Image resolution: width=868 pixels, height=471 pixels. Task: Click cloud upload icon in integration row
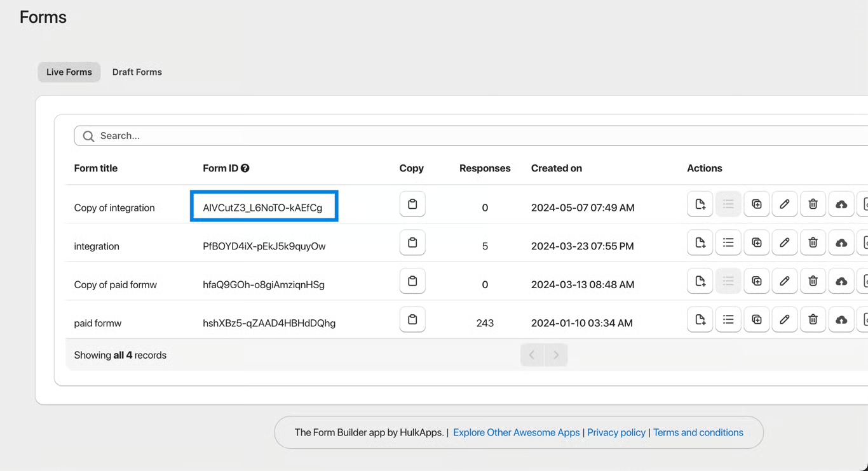click(841, 242)
